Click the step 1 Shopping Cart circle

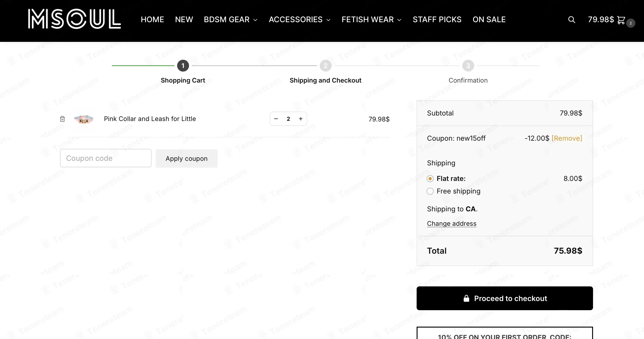tap(183, 66)
